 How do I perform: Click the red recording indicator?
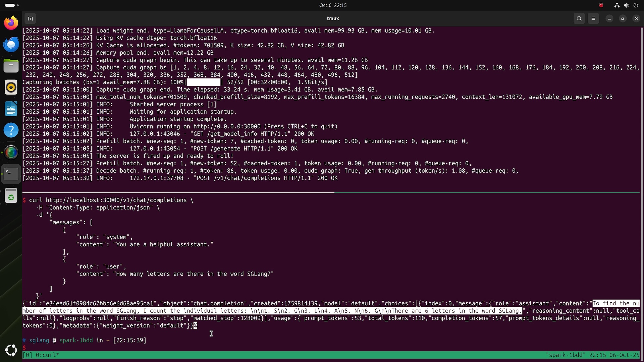tap(601, 5)
